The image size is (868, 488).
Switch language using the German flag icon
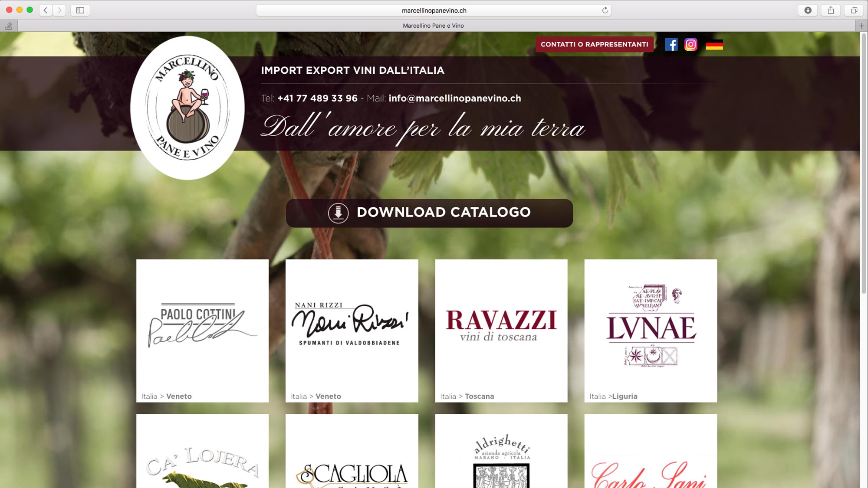tap(714, 44)
